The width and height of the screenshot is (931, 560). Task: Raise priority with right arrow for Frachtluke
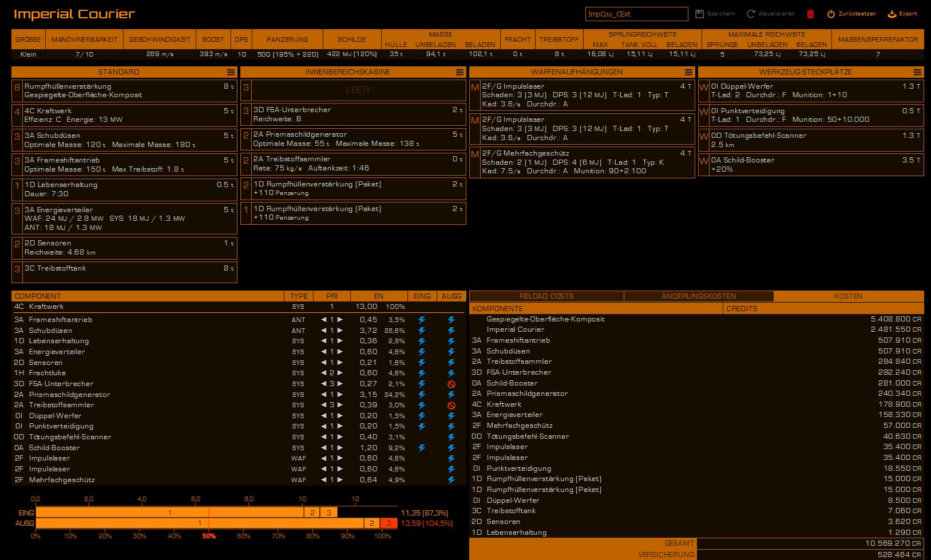pos(340,373)
